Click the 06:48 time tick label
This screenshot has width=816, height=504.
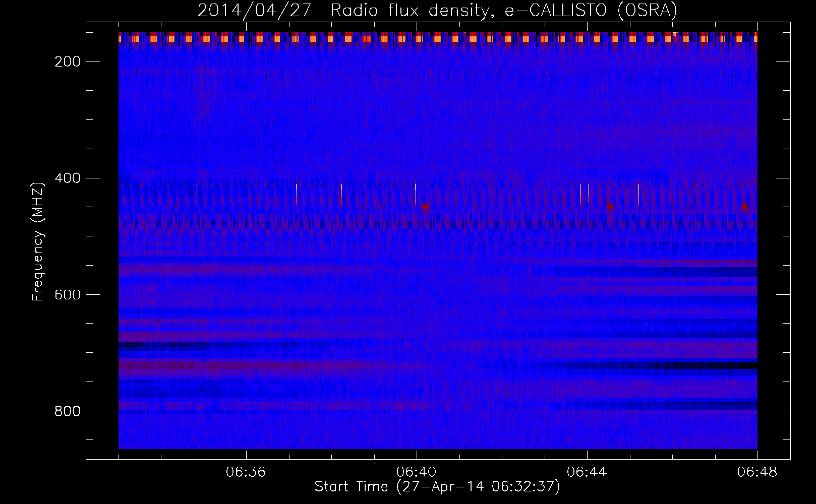757,472
